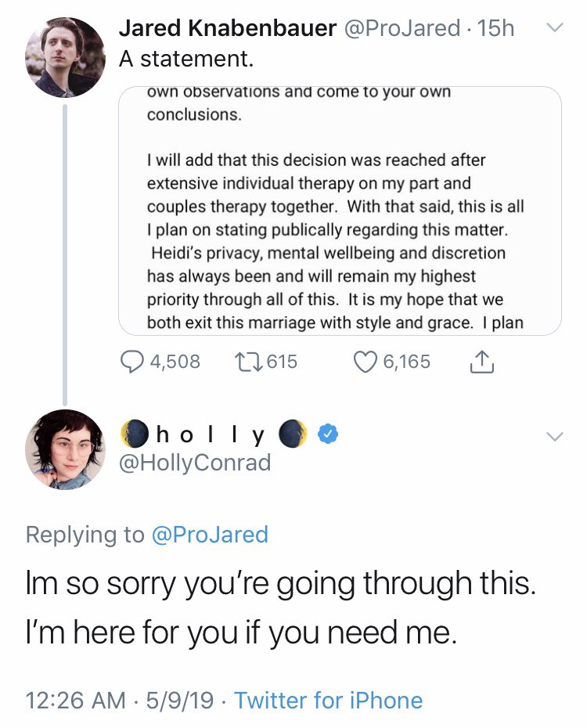Open Holly Conrad's profile picture
The width and height of the screenshot is (587, 728).
pos(65,449)
